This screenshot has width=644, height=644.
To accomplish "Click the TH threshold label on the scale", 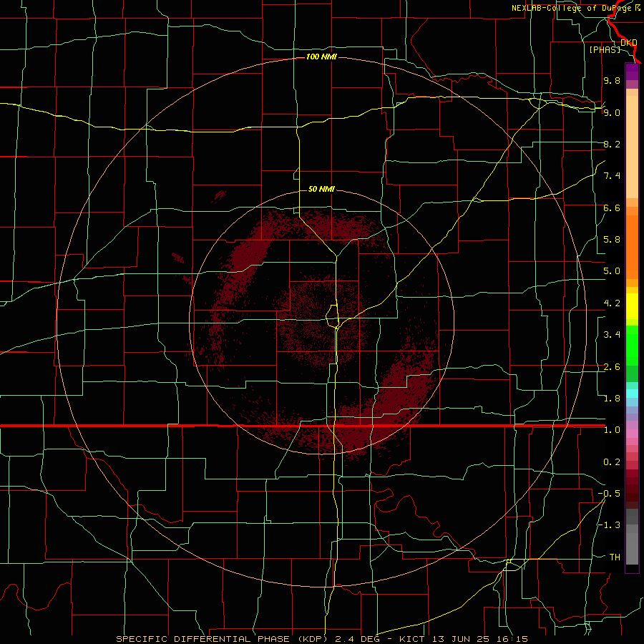I will [x=615, y=557].
